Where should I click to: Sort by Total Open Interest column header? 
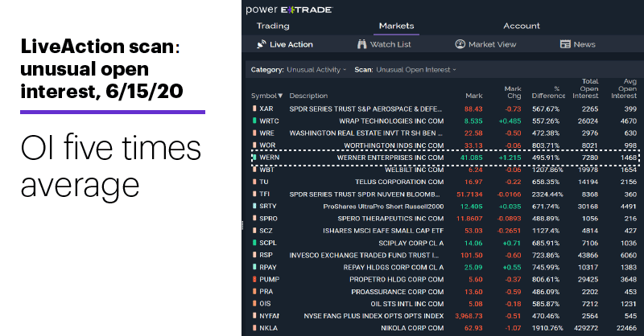pyautogui.click(x=585, y=88)
